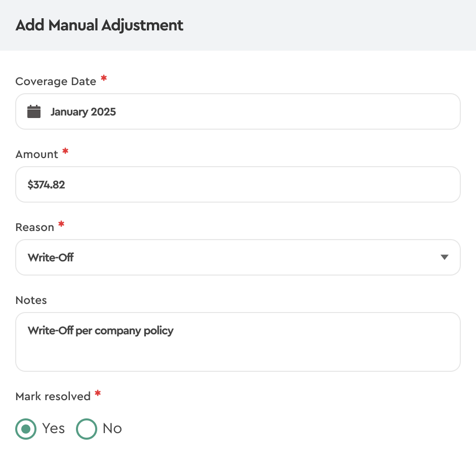
Task: Click the "Mark resolved" label
Action: coord(53,396)
